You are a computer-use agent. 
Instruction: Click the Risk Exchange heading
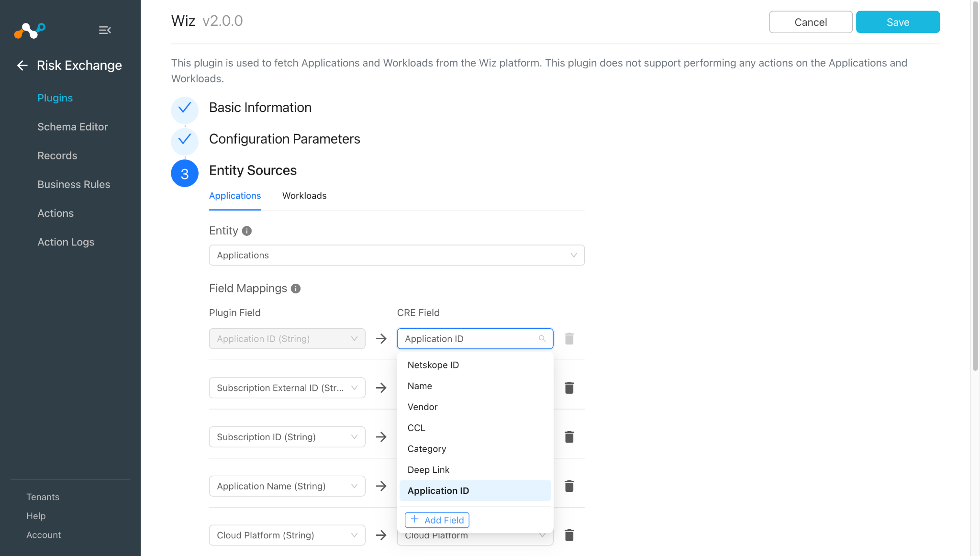79,66
